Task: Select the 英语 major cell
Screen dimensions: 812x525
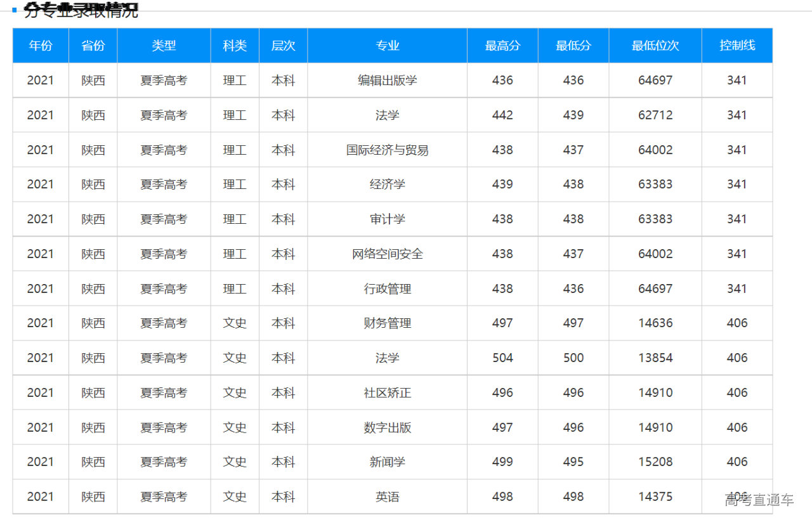Action: tap(387, 497)
